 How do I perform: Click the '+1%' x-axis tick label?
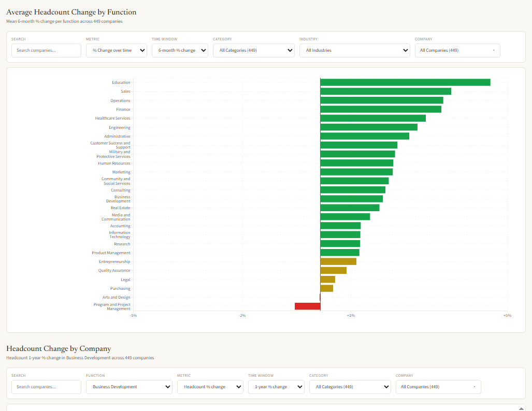[351, 316]
